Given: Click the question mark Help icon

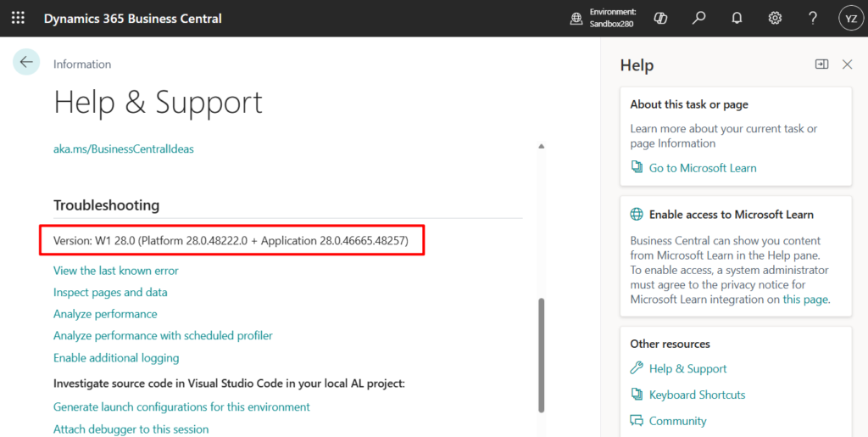Looking at the screenshot, I should 813,18.
